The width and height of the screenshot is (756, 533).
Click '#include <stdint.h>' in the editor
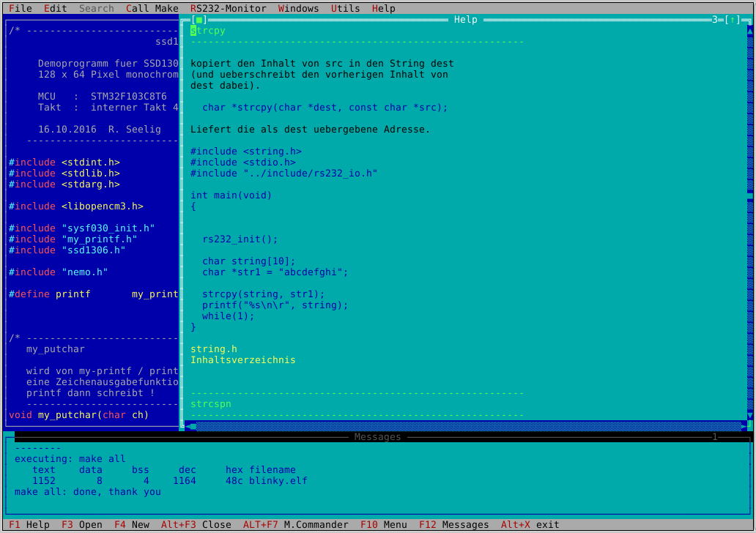click(64, 163)
